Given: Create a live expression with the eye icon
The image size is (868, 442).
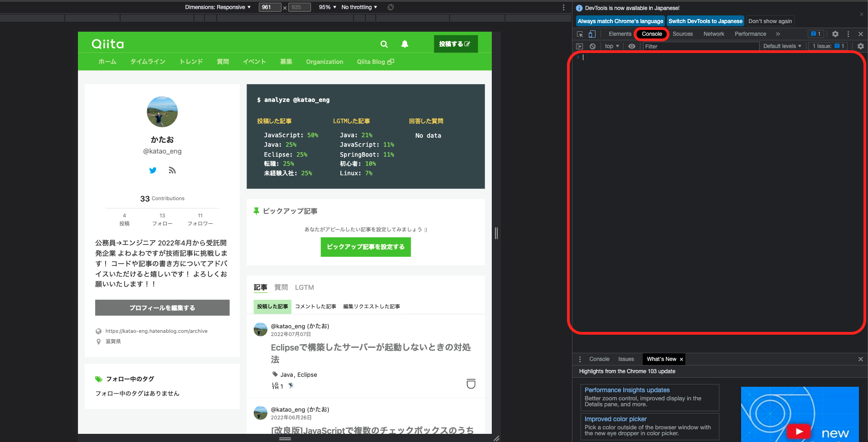Looking at the screenshot, I should (632, 46).
